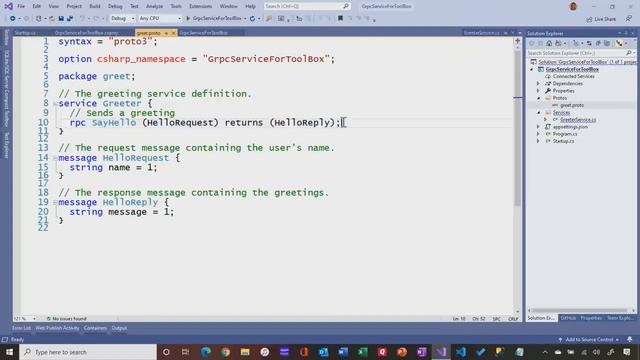Open Chrome from taskbar
This screenshot has height=360, width=640.
pos(225,352)
